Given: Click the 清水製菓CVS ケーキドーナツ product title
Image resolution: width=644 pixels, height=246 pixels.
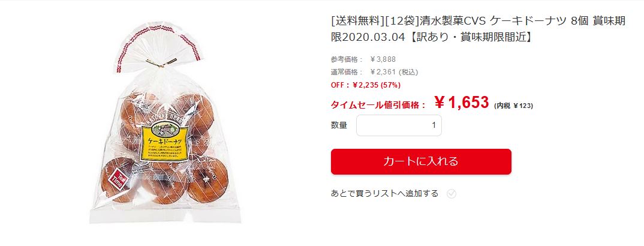Looking at the screenshot, I should [x=478, y=29].
